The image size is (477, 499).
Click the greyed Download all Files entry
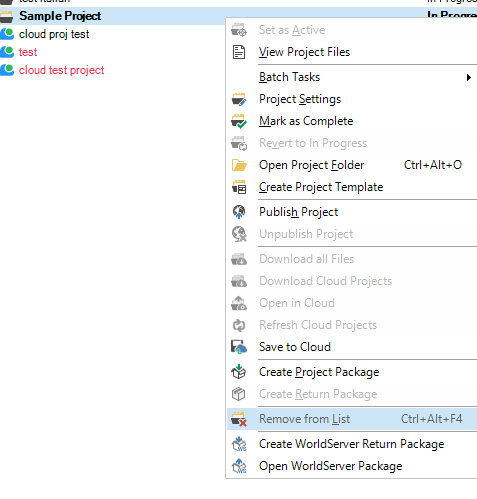[352, 259]
